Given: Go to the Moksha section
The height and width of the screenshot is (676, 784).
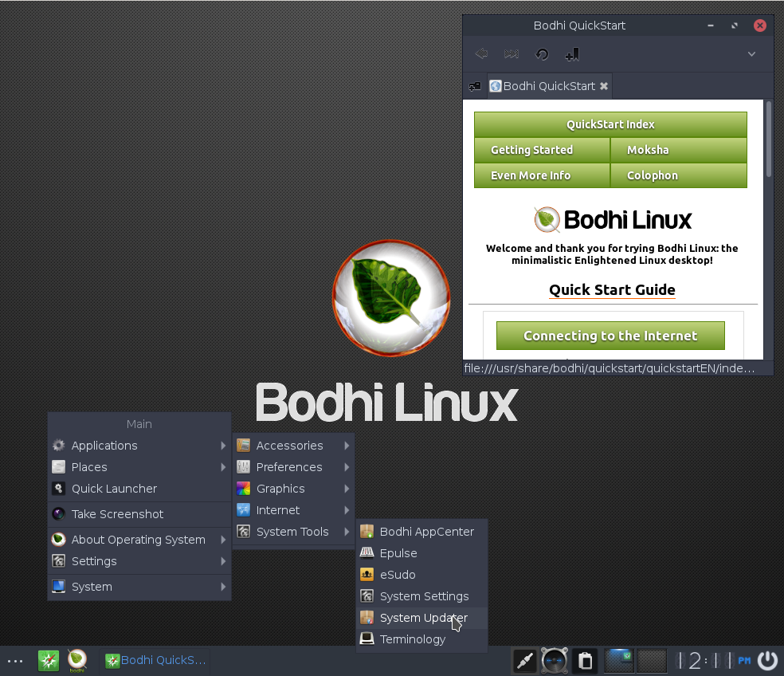Looking at the screenshot, I should pos(679,150).
